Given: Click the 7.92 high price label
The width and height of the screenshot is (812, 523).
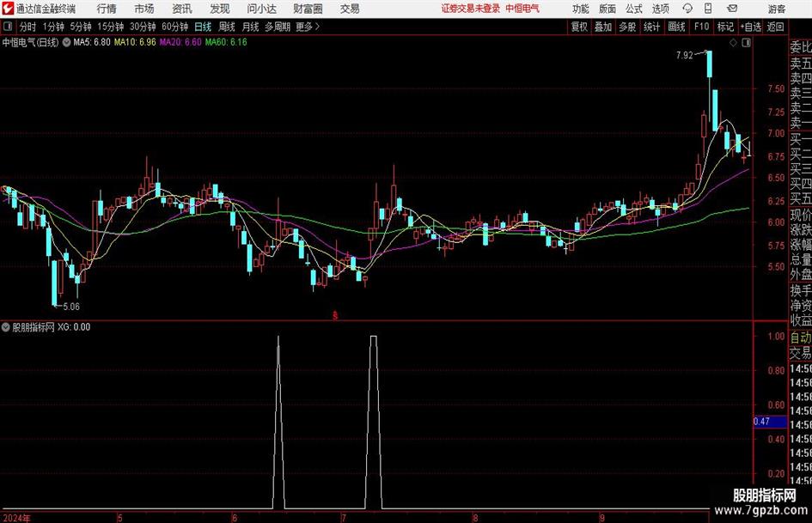Looking at the screenshot, I should tap(684, 56).
